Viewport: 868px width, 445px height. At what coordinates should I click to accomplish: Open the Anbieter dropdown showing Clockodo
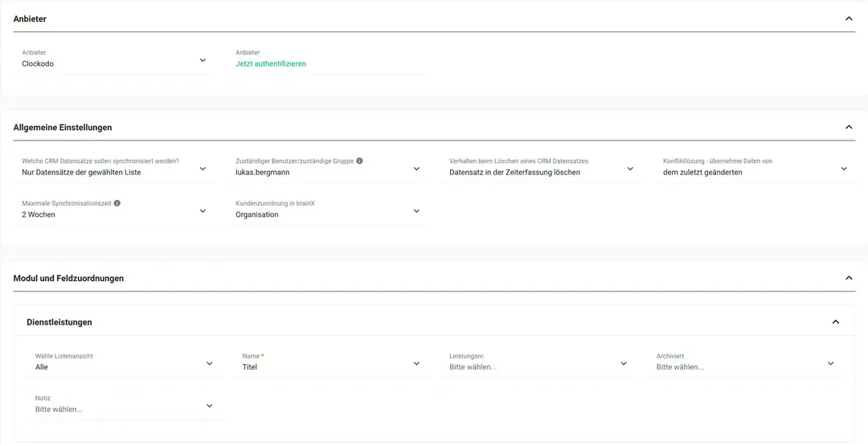point(113,59)
